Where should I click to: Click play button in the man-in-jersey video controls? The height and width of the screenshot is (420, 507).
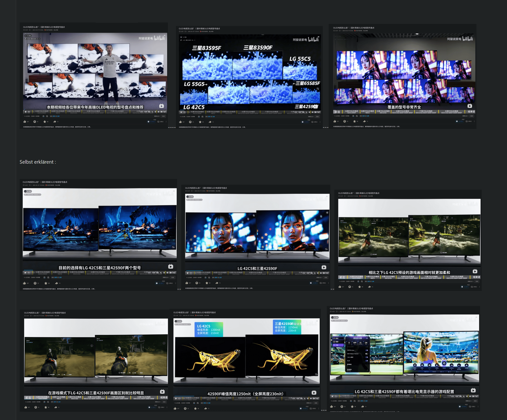click(26, 112)
